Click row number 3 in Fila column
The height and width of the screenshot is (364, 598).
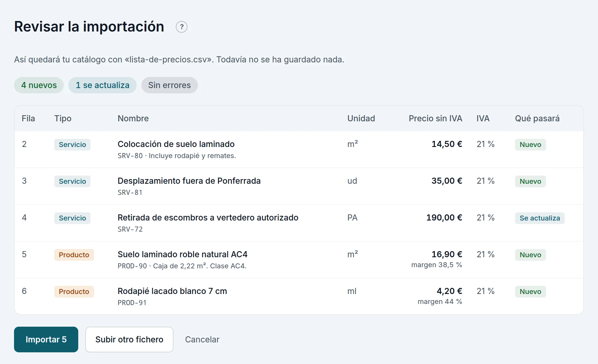click(24, 181)
